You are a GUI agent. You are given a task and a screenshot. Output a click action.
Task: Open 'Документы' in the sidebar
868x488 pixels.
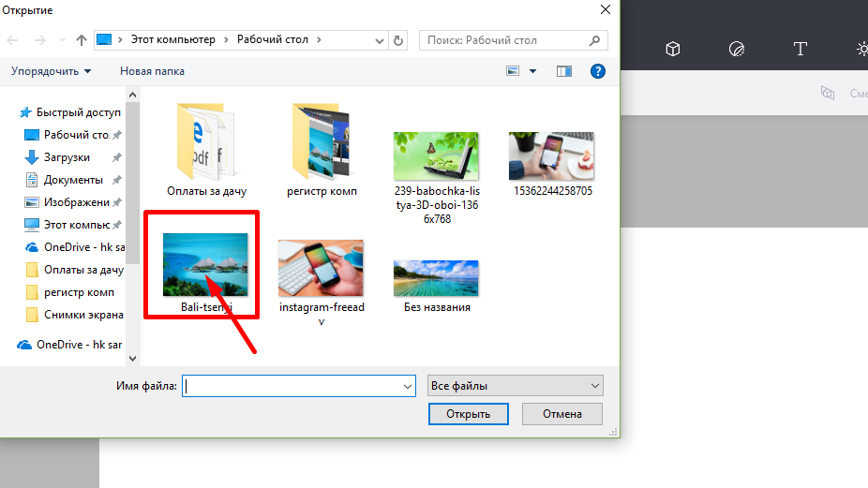72,180
